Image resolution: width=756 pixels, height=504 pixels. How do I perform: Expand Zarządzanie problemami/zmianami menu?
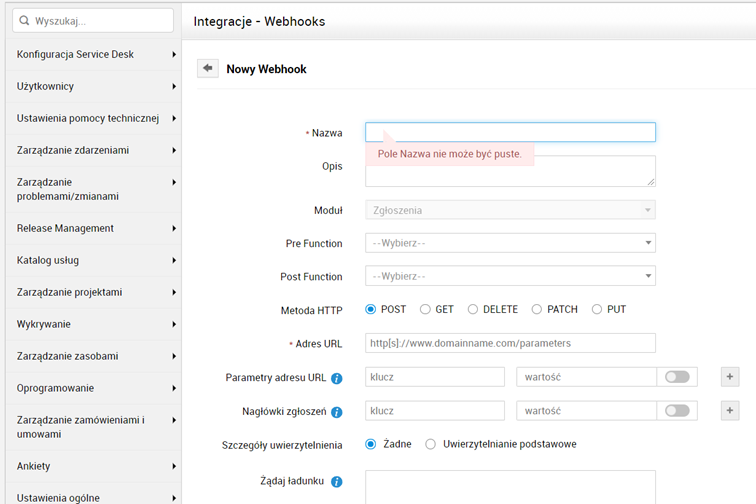tap(94, 189)
